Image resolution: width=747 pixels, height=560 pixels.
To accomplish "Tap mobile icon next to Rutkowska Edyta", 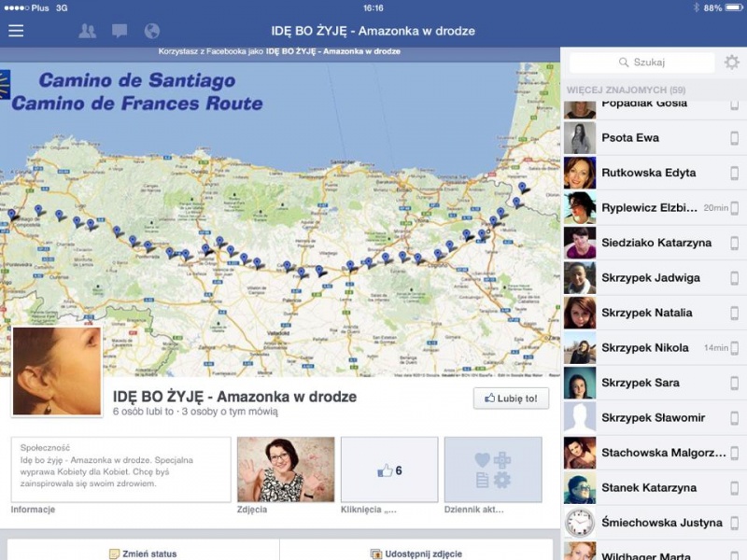I will [x=735, y=173].
